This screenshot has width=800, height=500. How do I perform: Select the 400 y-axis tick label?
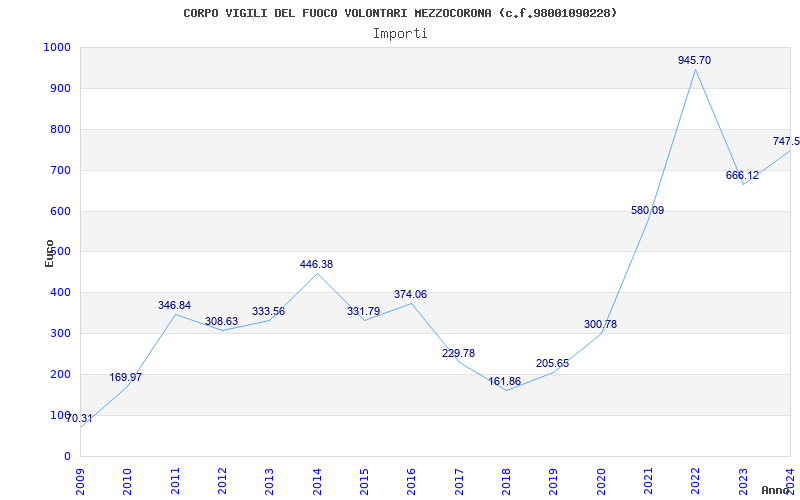pos(60,293)
